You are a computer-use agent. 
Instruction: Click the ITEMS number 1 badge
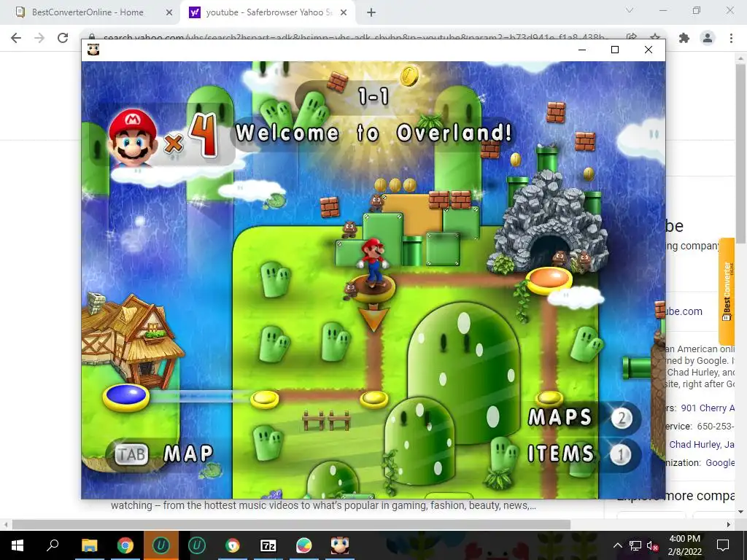(x=620, y=455)
